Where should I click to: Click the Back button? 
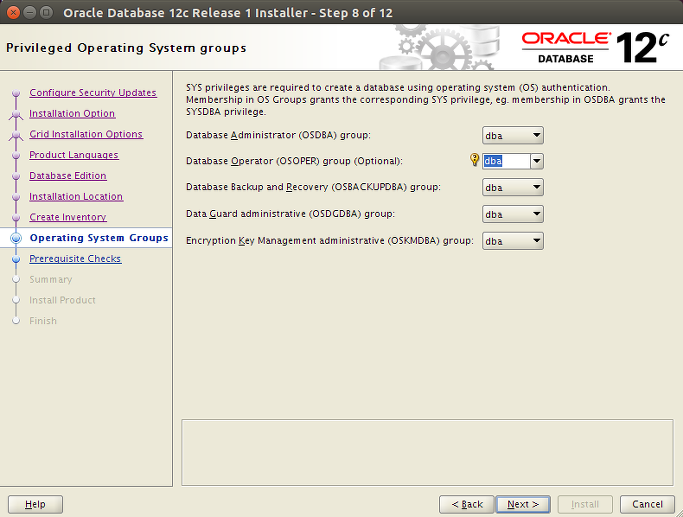(x=467, y=504)
